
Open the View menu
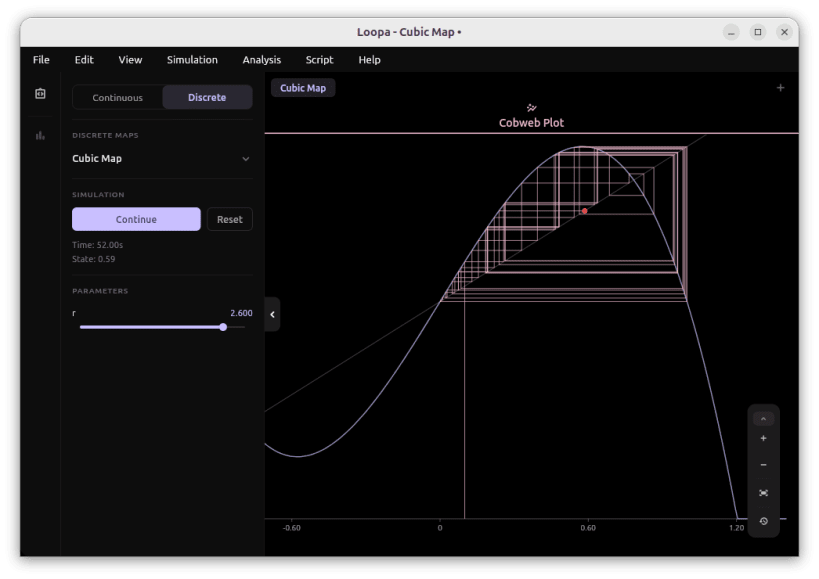point(130,60)
